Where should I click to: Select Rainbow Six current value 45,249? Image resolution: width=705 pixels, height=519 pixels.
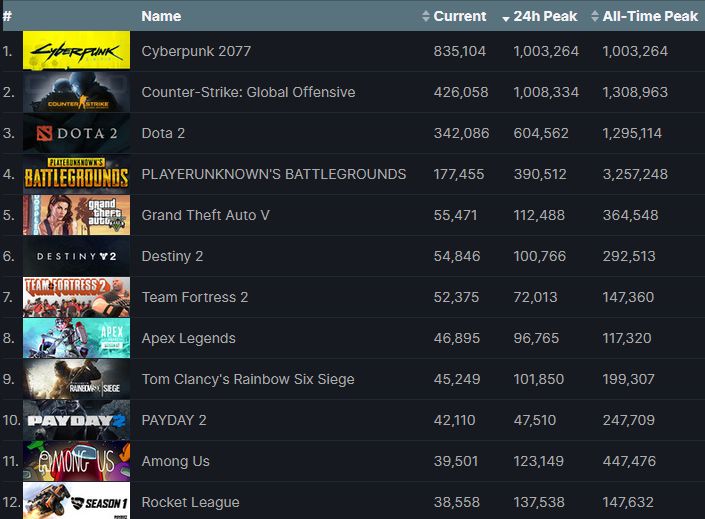coord(457,379)
